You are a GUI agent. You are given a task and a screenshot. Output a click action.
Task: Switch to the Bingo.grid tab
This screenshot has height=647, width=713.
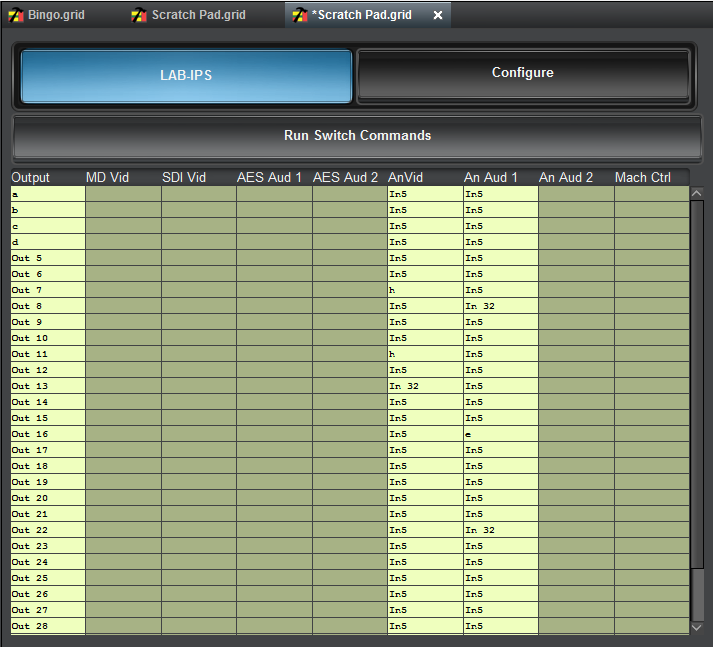point(47,15)
